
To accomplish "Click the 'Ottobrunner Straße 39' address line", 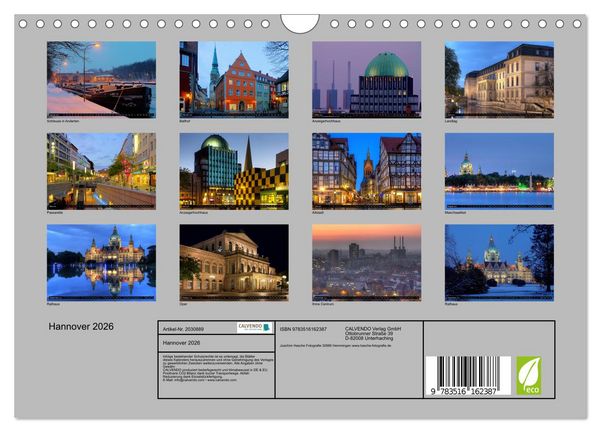I will click(x=369, y=334).
